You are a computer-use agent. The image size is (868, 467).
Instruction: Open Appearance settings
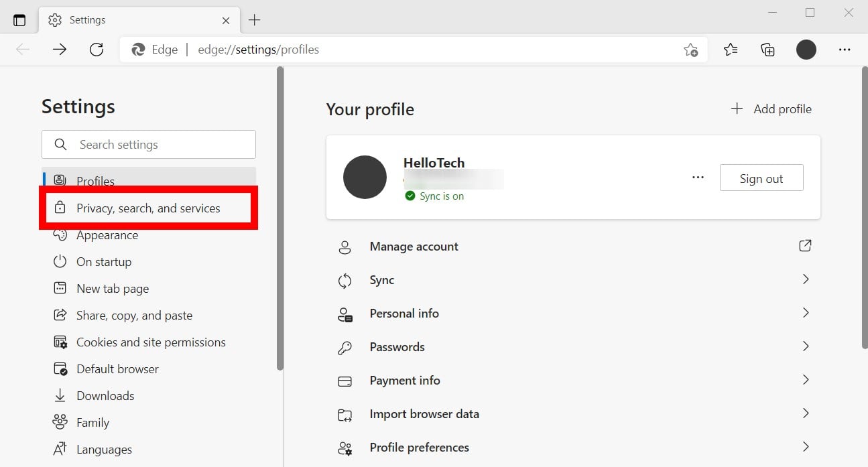[149, 235]
